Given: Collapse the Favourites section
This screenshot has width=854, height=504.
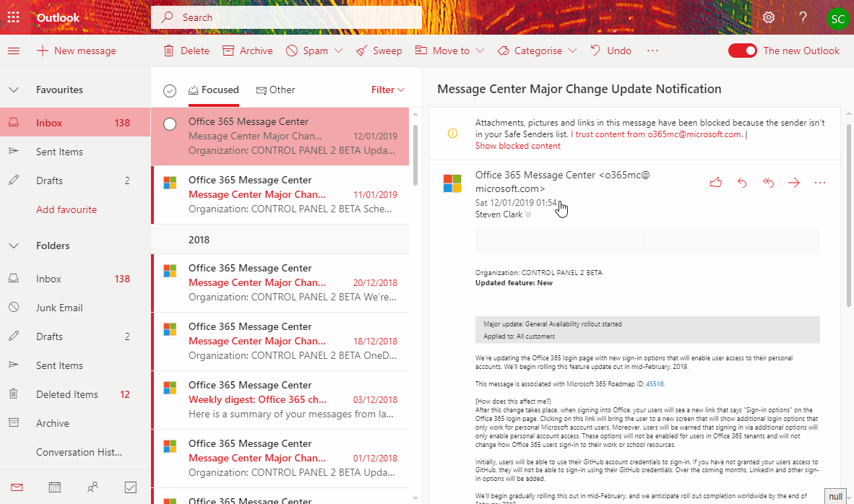Looking at the screenshot, I should coord(14,90).
